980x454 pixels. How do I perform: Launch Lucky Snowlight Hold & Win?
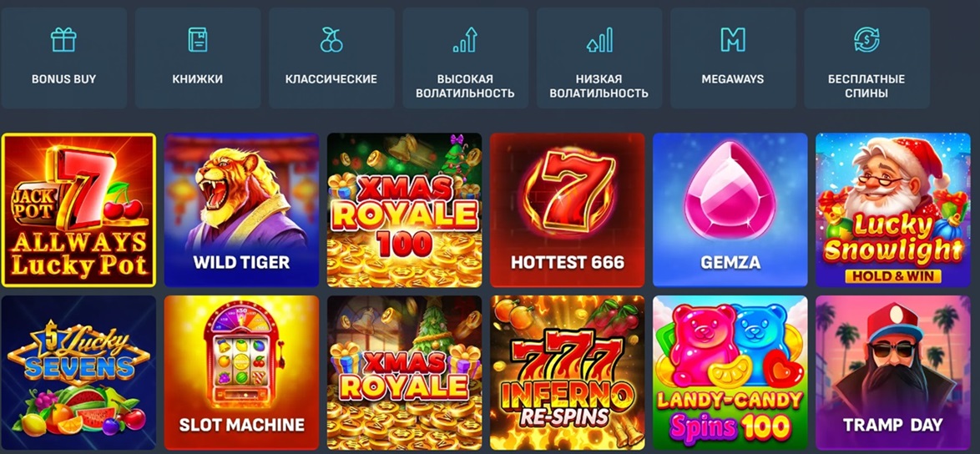click(x=893, y=209)
